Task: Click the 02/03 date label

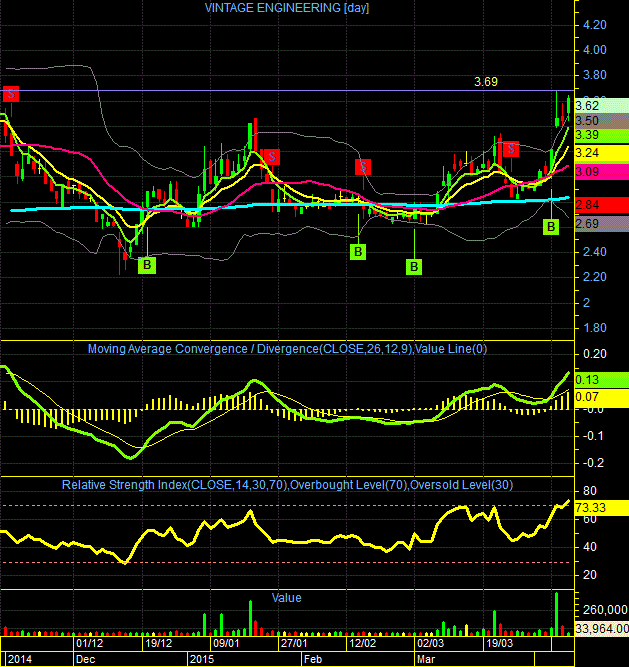Action: pyautogui.click(x=431, y=643)
